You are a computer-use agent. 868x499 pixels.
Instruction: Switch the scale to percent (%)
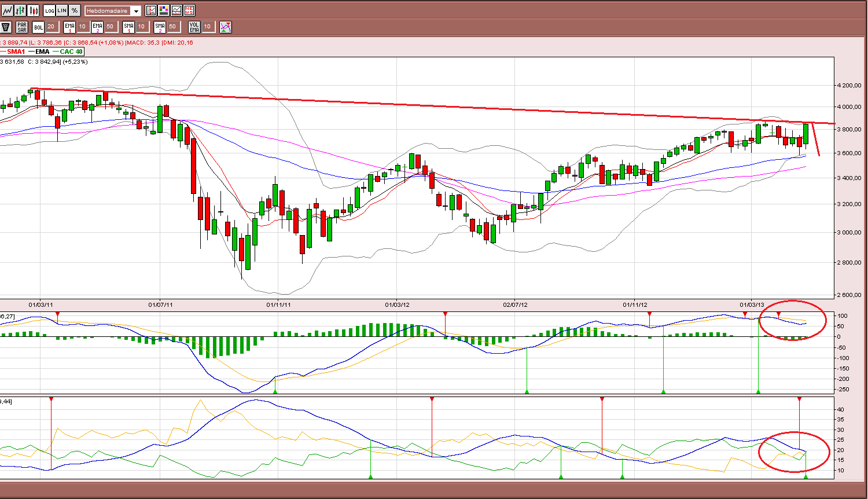coord(75,10)
